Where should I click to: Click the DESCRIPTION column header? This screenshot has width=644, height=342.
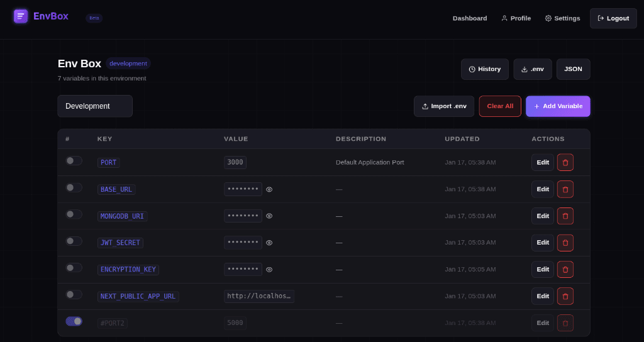point(361,139)
